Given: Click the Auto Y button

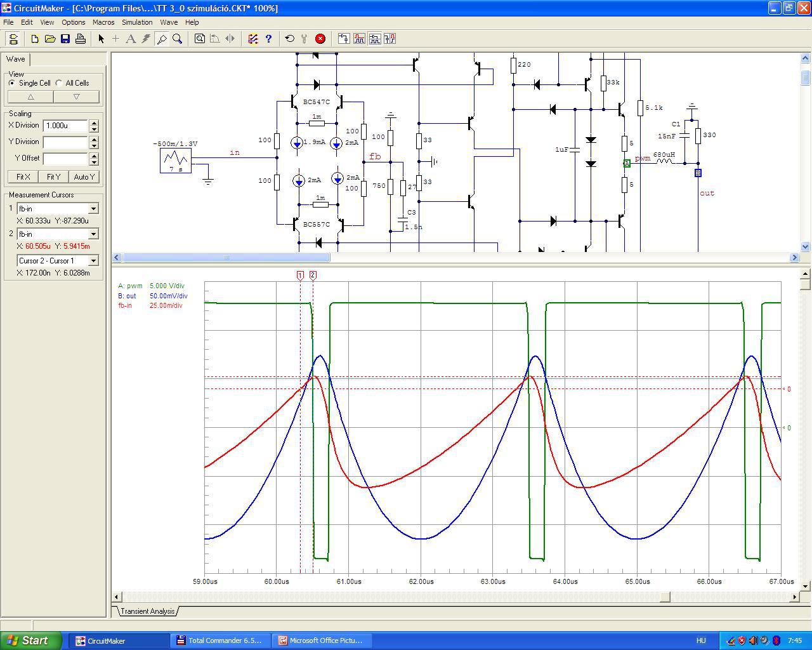Looking at the screenshot, I should [x=84, y=177].
